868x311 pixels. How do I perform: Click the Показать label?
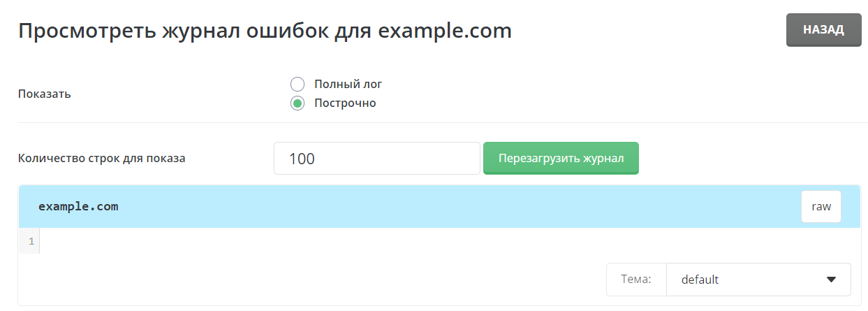click(x=44, y=94)
